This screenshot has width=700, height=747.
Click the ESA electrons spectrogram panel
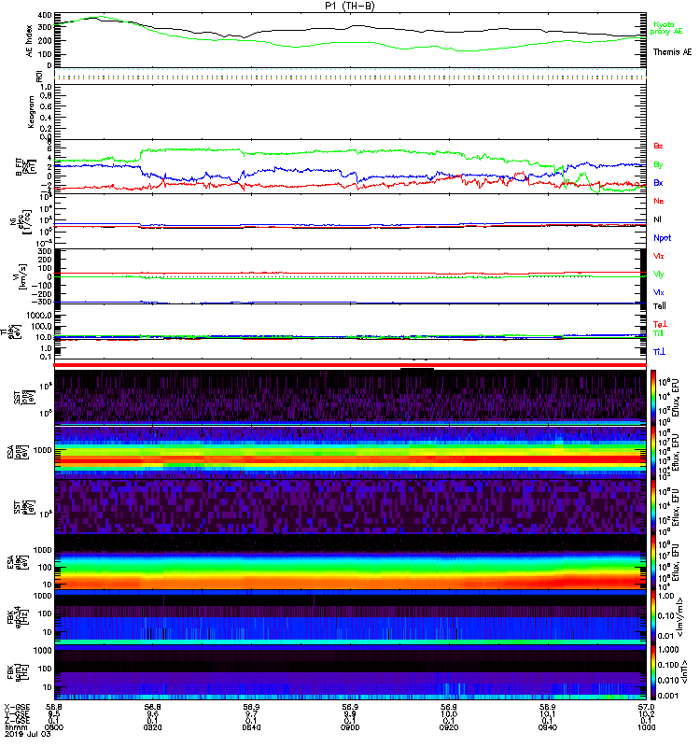(350, 562)
